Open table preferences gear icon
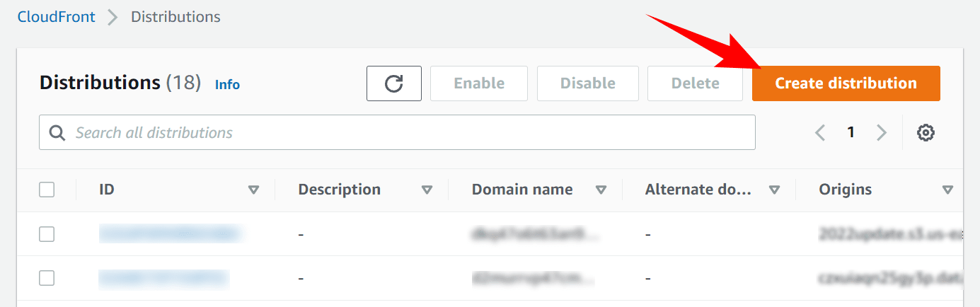This screenshot has width=980, height=307. [926, 132]
